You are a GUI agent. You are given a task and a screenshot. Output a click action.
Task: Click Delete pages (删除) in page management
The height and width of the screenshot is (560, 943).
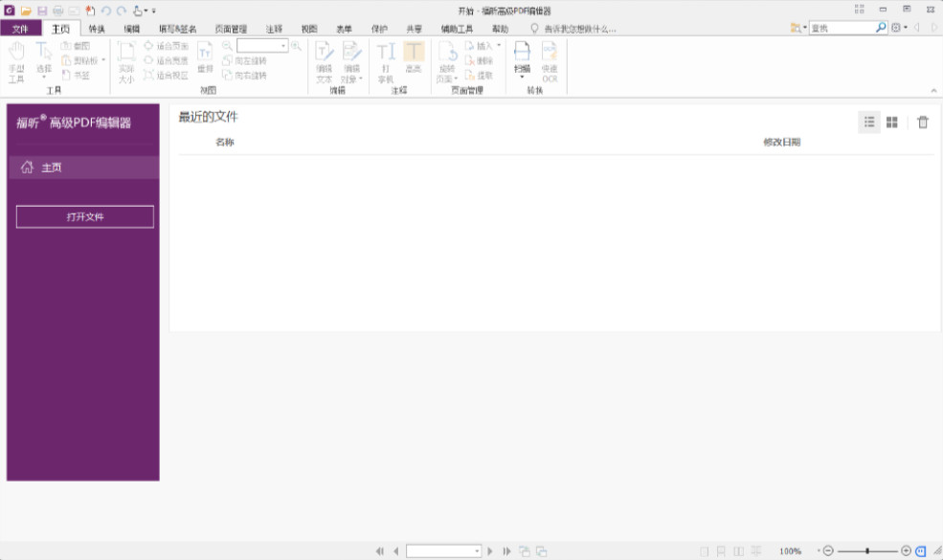point(480,60)
